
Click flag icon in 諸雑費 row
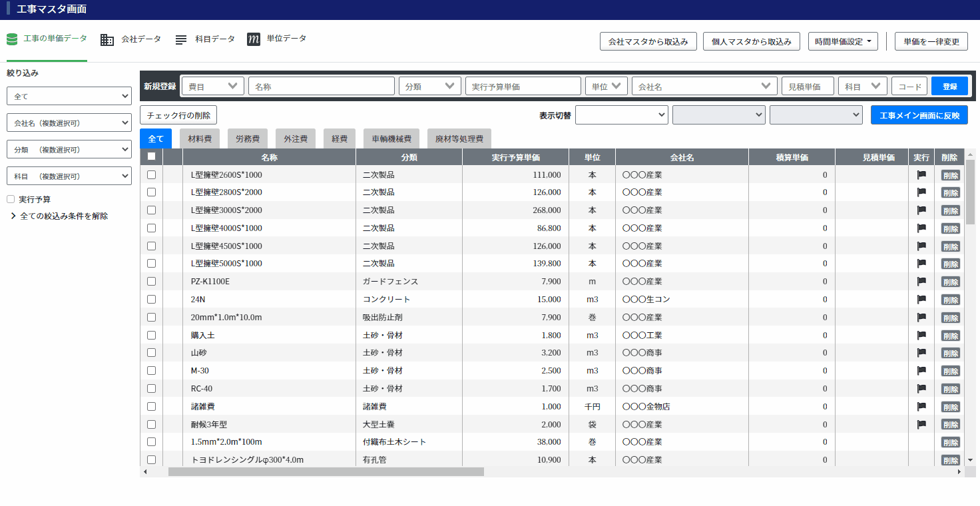click(921, 407)
